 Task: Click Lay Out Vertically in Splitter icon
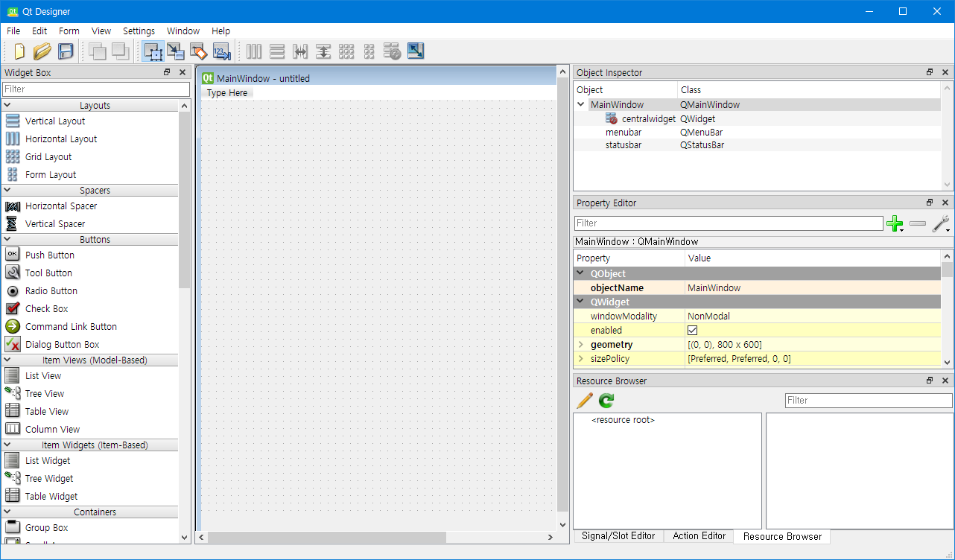pos(323,51)
